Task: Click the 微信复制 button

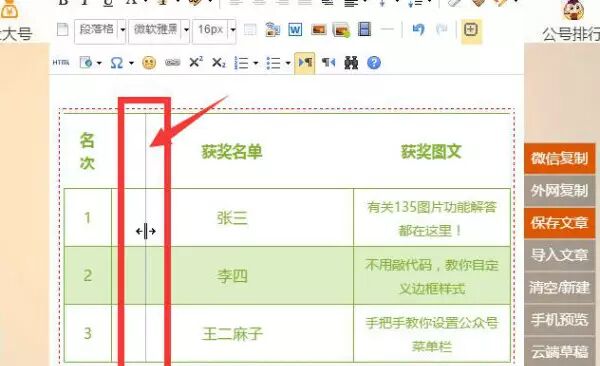Action: point(559,158)
